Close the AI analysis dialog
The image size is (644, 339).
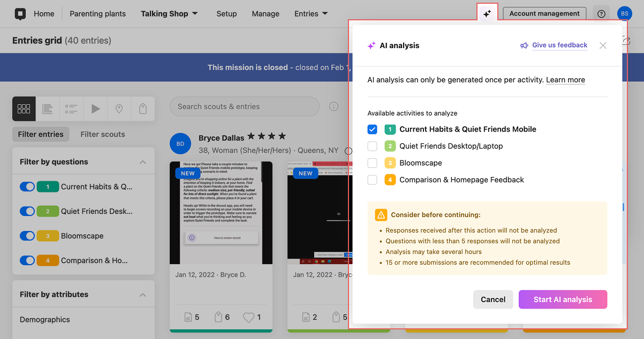(x=603, y=45)
